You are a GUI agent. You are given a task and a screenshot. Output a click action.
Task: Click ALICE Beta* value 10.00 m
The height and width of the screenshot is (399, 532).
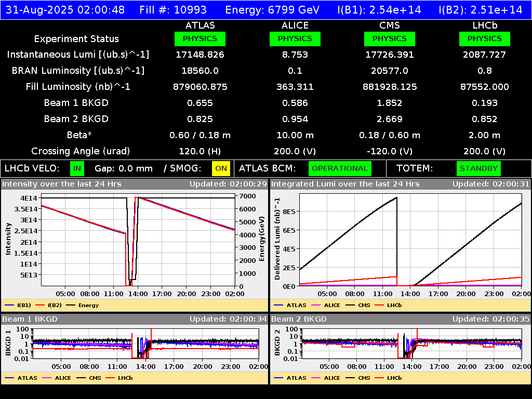click(x=295, y=135)
